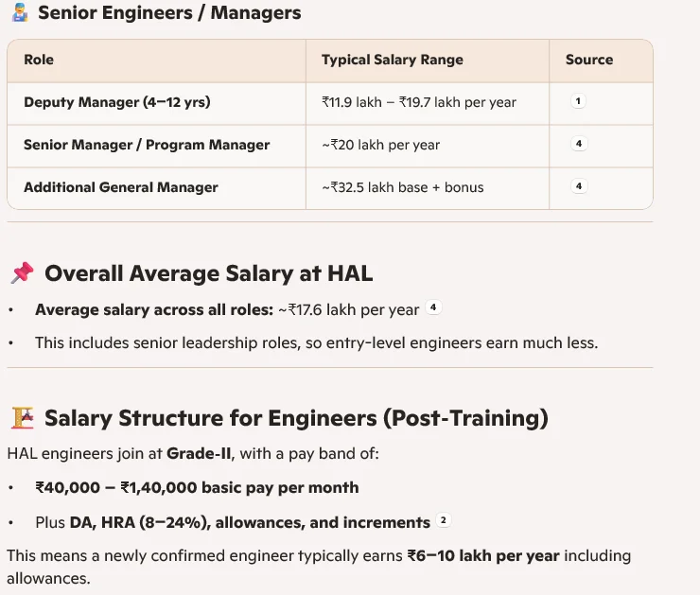Click the Senior Engineers / Managers heading
Screen dimensions: 700x595
[169, 13]
